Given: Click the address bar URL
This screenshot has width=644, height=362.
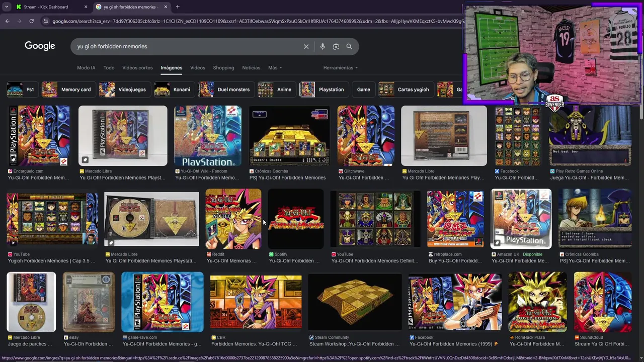Looking at the screenshot, I should [257, 21].
